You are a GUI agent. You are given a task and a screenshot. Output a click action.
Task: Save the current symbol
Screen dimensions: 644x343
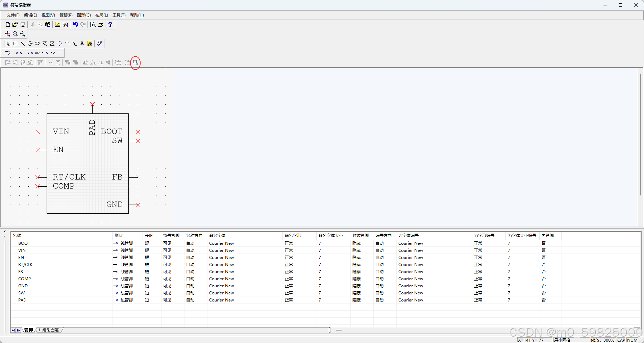point(23,24)
